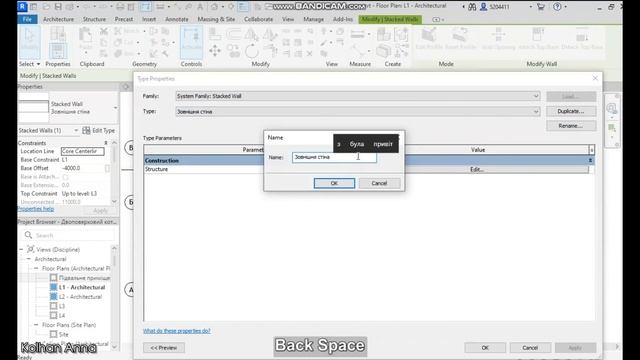The width and height of the screenshot is (640, 360).
Task: Click the Revit application logo button
Action: pos(22,6)
